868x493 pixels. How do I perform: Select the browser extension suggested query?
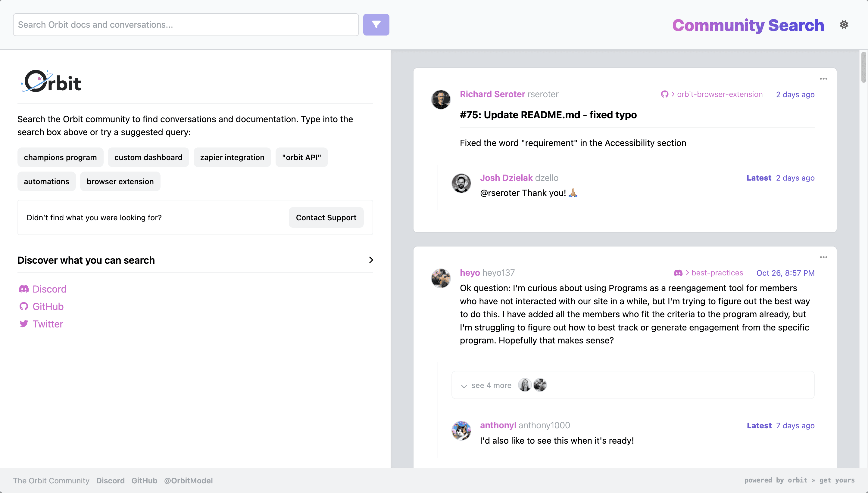point(120,181)
